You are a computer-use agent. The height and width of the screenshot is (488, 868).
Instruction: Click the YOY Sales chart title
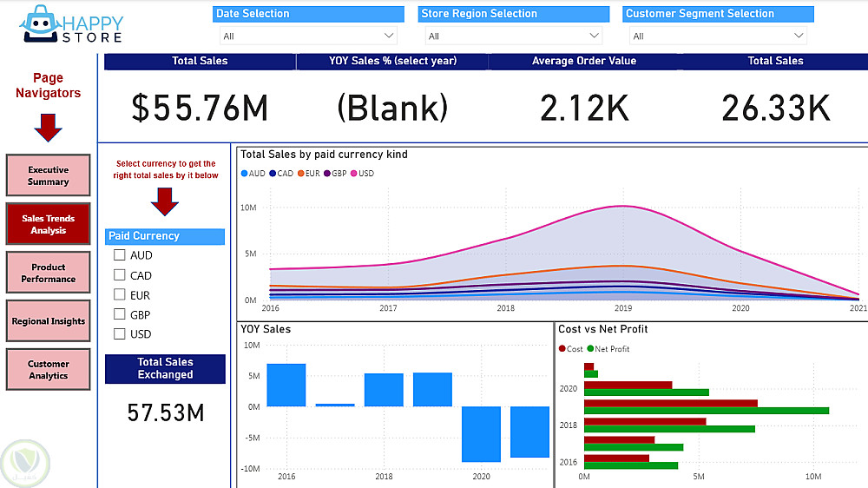click(266, 329)
